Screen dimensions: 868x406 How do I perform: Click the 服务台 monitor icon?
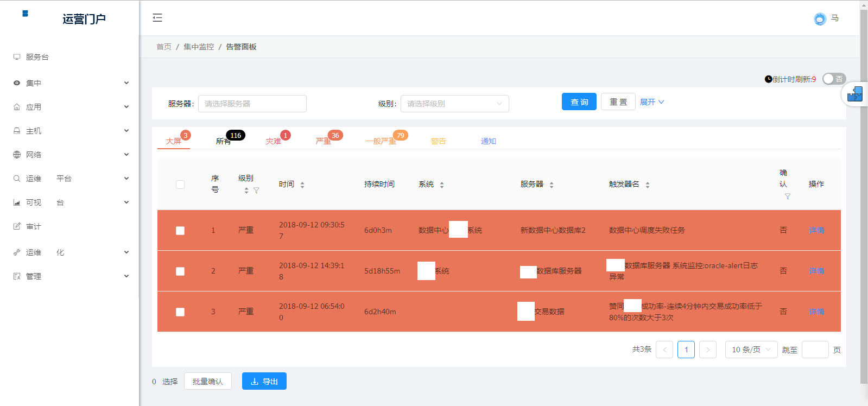(17, 57)
